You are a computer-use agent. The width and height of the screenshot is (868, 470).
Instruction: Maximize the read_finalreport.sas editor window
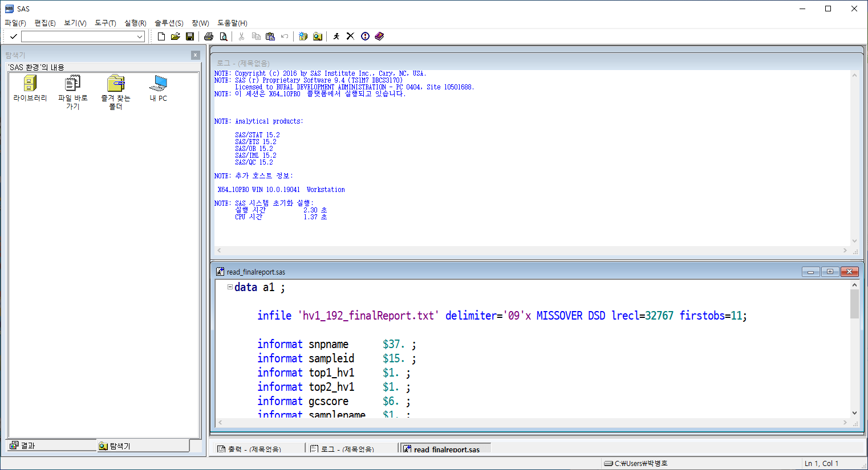pyautogui.click(x=830, y=272)
